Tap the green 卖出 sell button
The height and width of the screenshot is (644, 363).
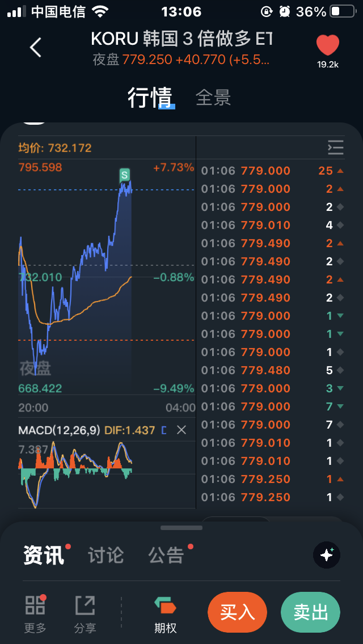(x=310, y=612)
